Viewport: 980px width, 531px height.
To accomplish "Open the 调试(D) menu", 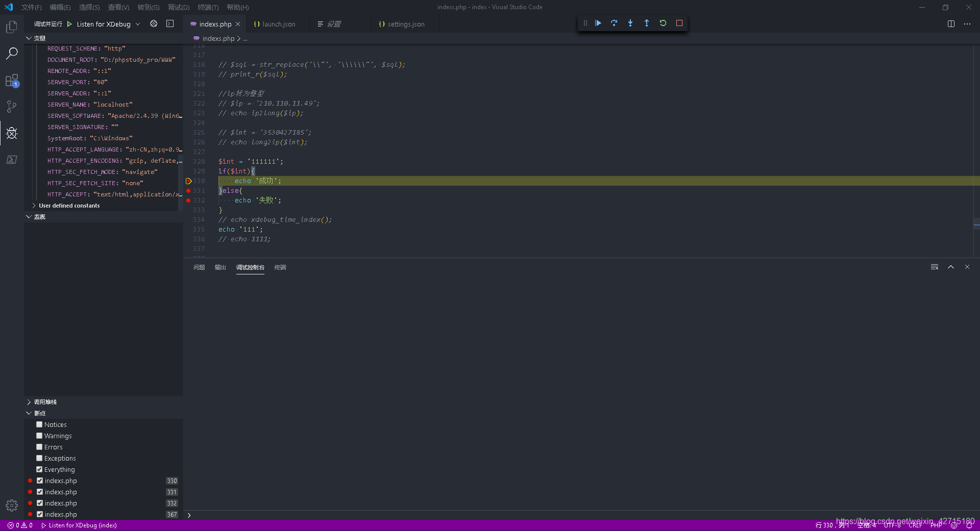I will 178,7.
